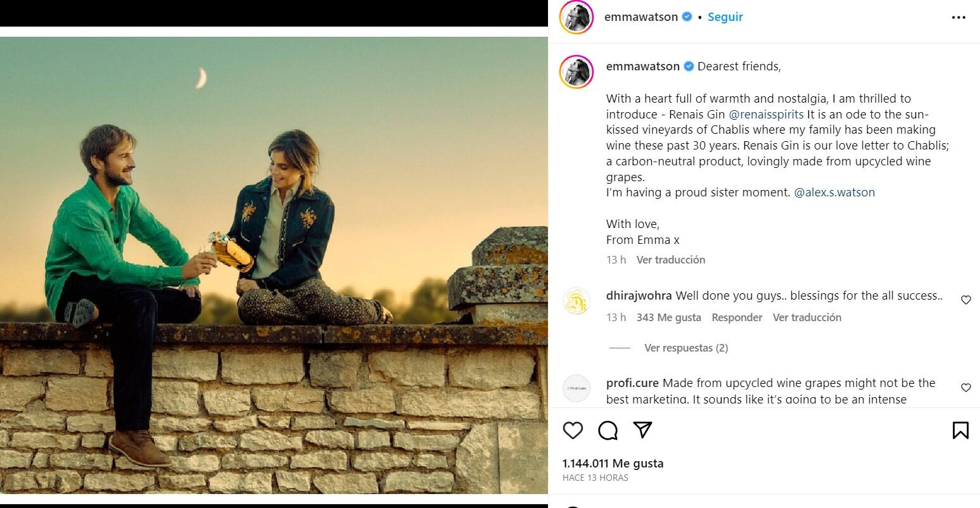The height and width of the screenshot is (508, 980).
Task: Like the post with the heart icon
Action: tap(573, 430)
